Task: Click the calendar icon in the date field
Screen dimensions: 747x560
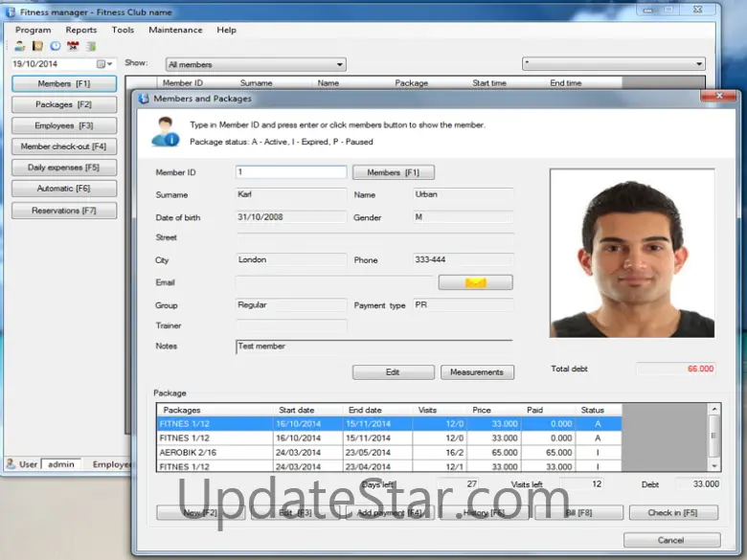Action: click(101, 64)
